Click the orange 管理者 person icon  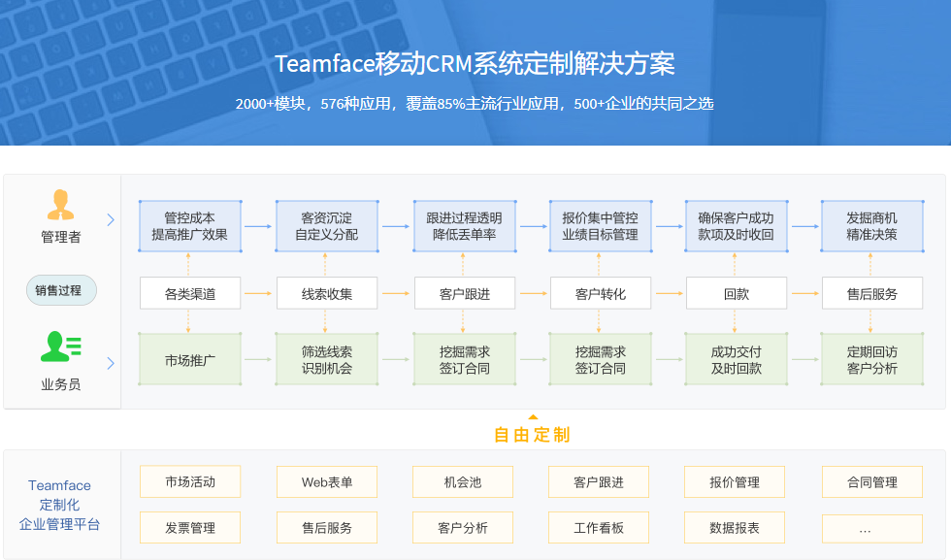pos(60,205)
